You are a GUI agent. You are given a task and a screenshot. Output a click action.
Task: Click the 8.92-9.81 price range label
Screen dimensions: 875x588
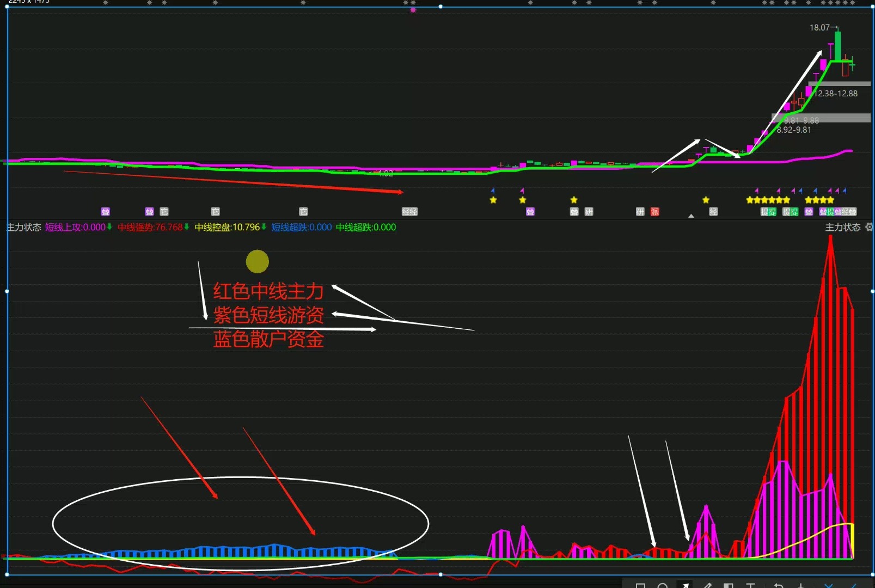[794, 130]
